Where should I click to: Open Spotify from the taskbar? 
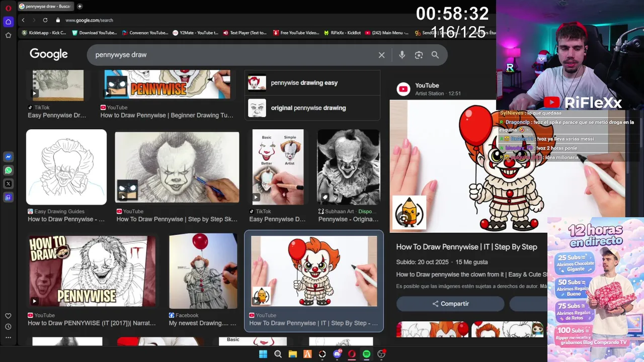coord(367,354)
